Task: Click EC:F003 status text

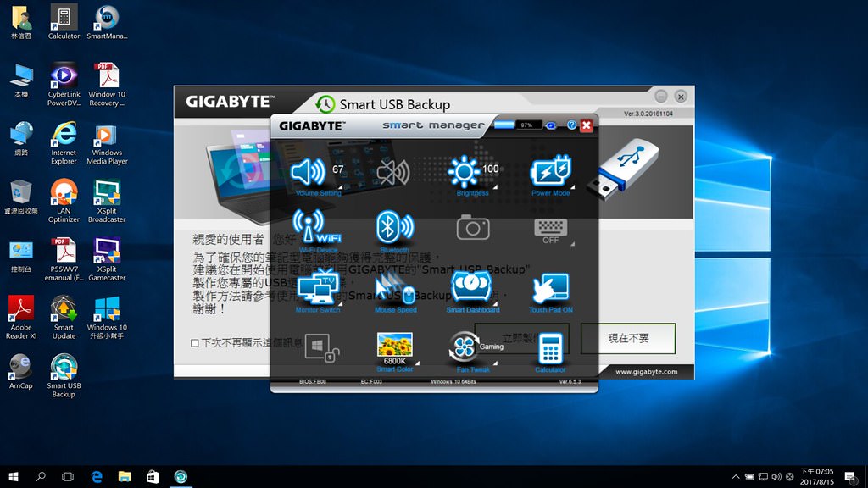Action: click(x=371, y=382)
